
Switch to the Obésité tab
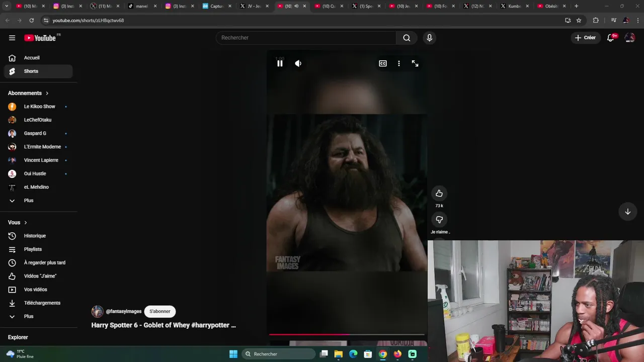(x=552, y=6)
